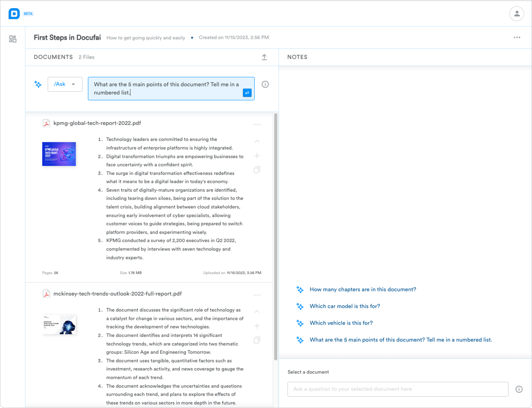Copy the kpmg report answer

tap(257, 170)
